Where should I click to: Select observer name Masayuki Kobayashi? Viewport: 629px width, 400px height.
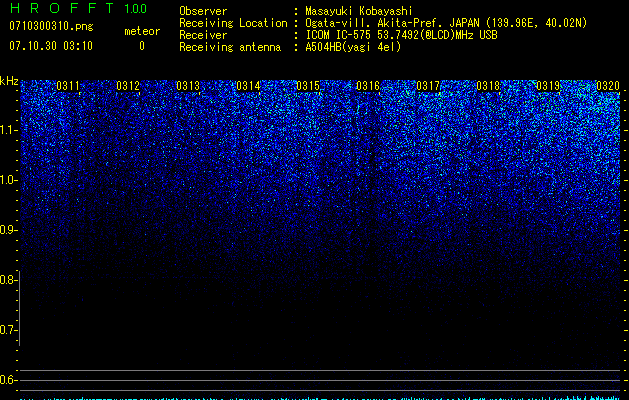click(x=359, y=11)
